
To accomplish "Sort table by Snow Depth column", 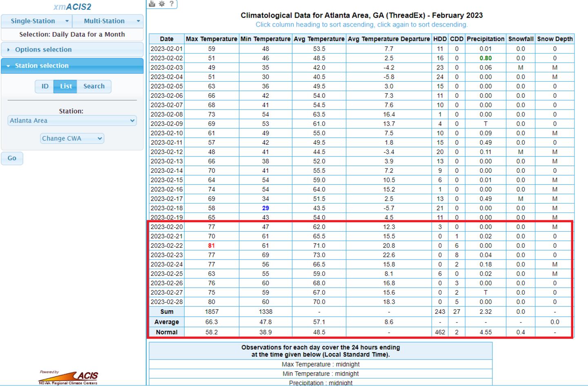I will [555, 39].
